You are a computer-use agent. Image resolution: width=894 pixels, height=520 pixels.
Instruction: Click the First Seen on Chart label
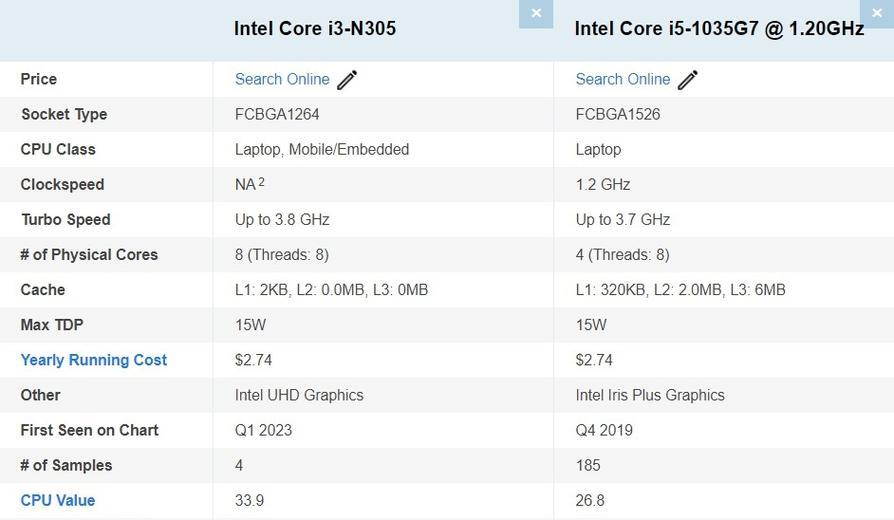[90, 430]
